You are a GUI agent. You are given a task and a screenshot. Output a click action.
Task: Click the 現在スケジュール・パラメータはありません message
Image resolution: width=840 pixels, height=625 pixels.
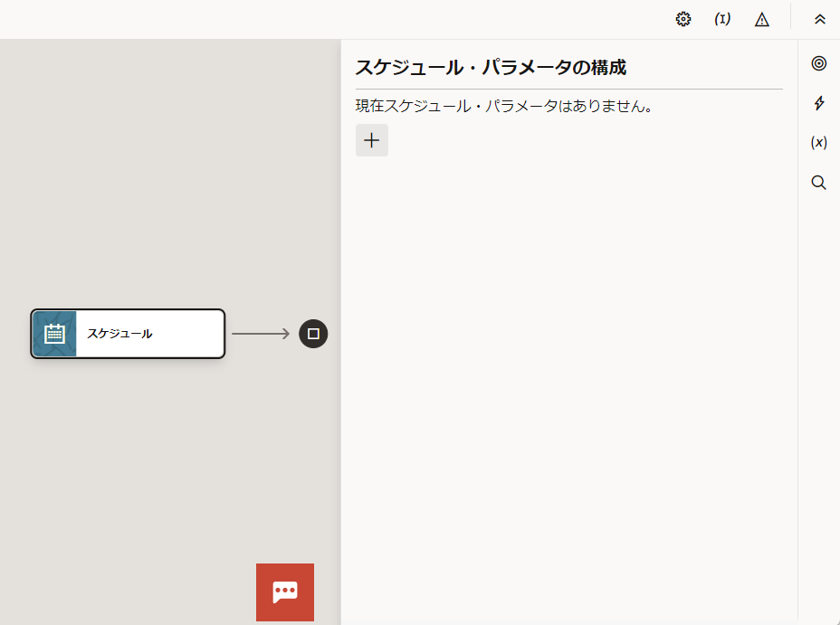pos(504,106)
